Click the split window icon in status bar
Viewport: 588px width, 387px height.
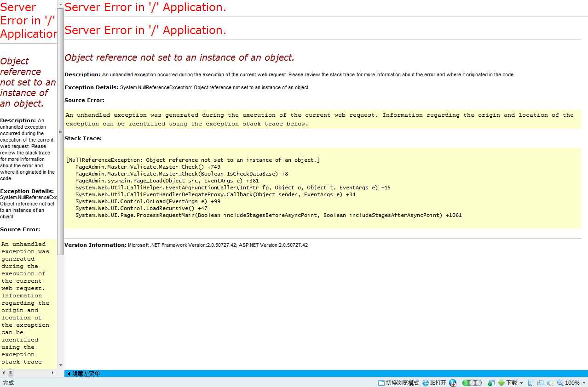coord(540,383)
